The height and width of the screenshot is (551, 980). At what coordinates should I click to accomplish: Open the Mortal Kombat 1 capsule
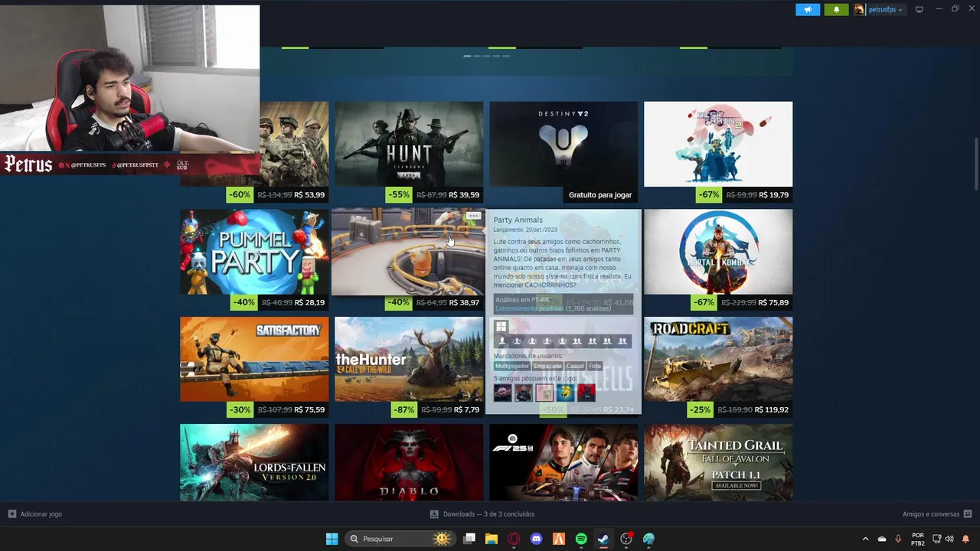pyautogui.click(x=718, y=252)
